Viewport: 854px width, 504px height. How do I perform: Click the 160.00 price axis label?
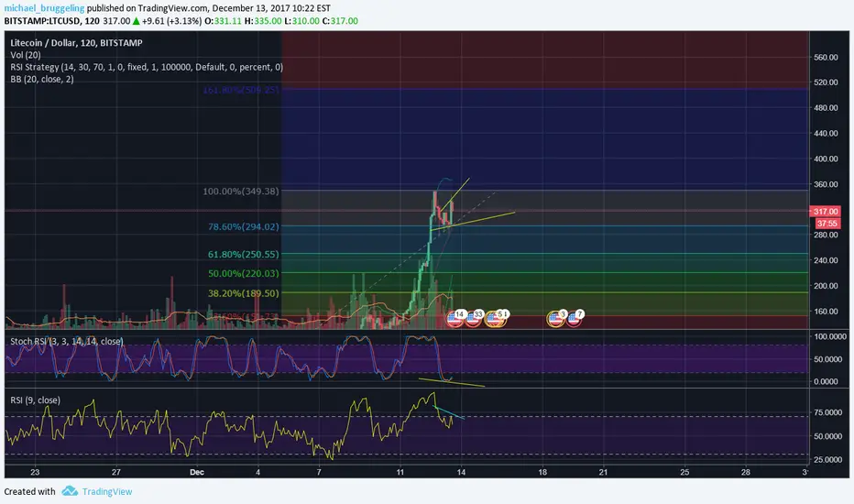(826, 312)
